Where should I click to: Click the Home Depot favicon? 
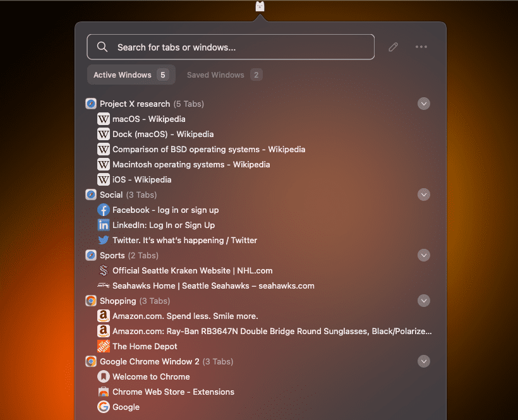pos(104,346)
